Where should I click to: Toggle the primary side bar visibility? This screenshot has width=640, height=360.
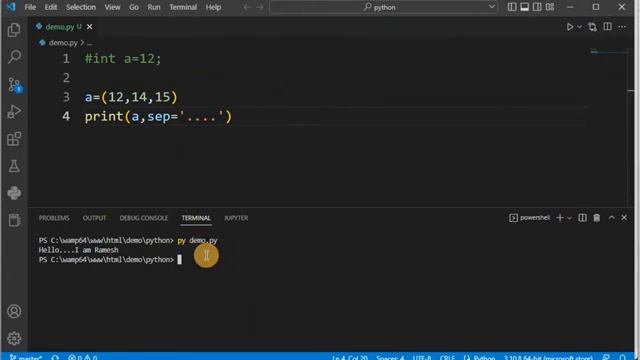[512, 7]
